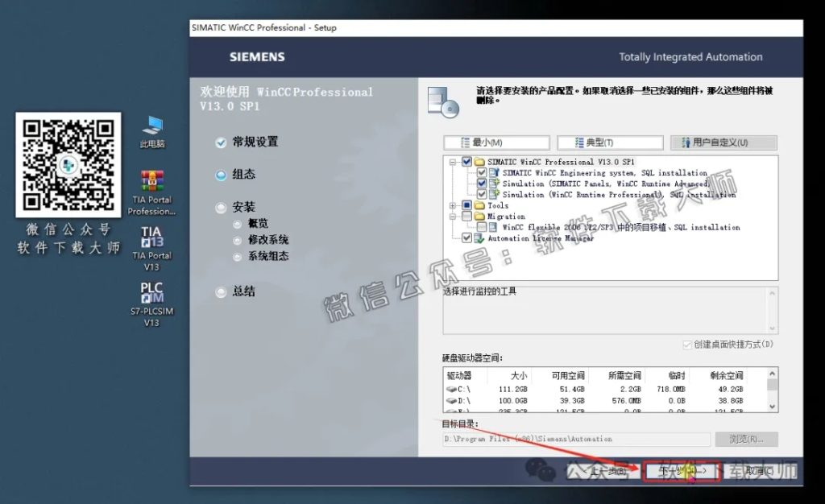
Task: Click the 典型 typical configuration icon
Action: pyautogui.click(x=578, y=141)
